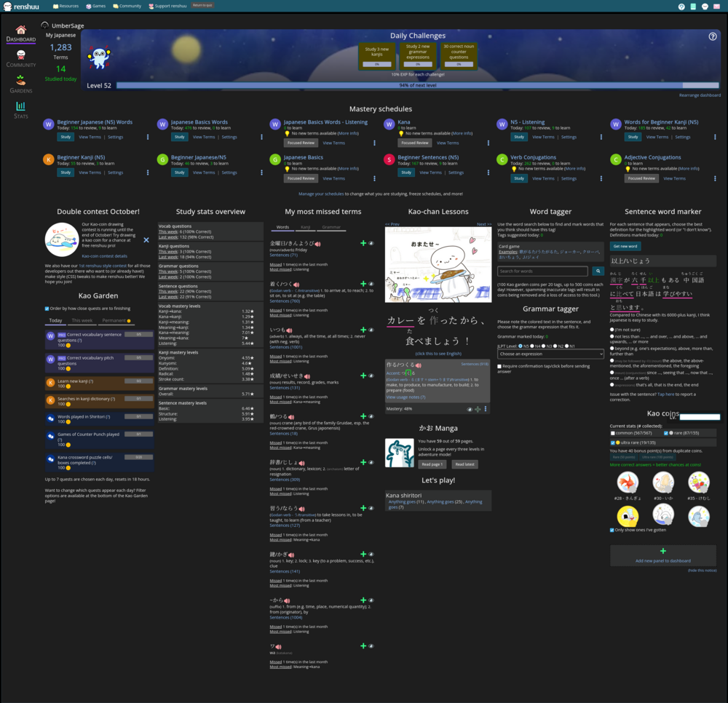Select the (I'm not sure) radio option

[612, 330]
